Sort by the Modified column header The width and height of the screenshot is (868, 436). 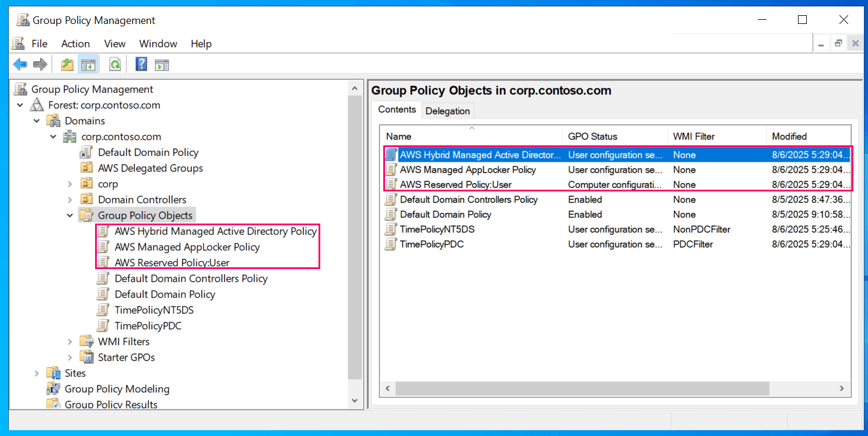click(808, 136)
